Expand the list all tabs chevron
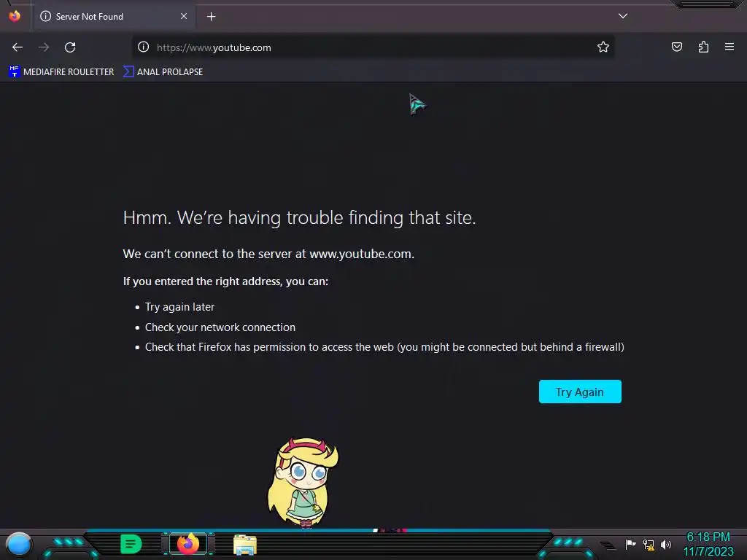 click(x=622, y=16)
